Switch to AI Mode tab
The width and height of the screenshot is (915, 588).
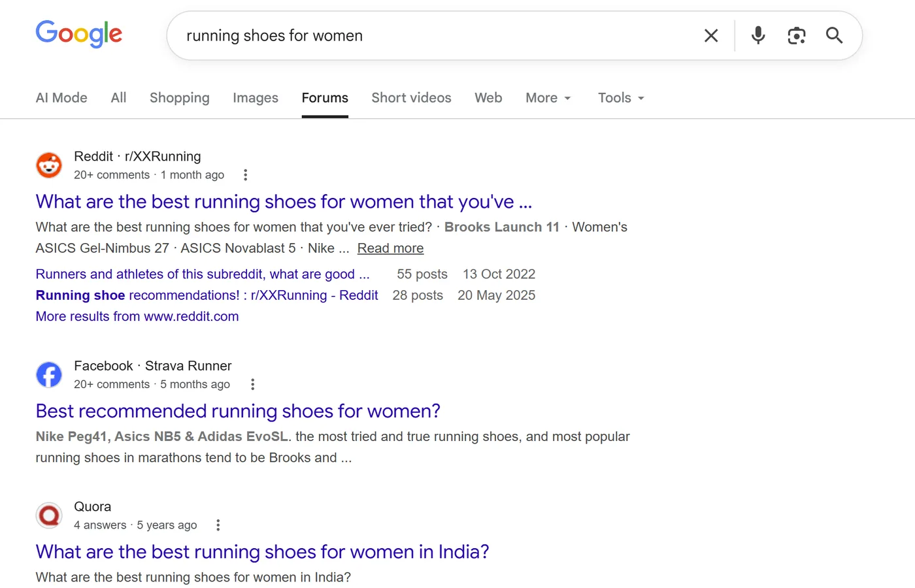coord(61,97)
